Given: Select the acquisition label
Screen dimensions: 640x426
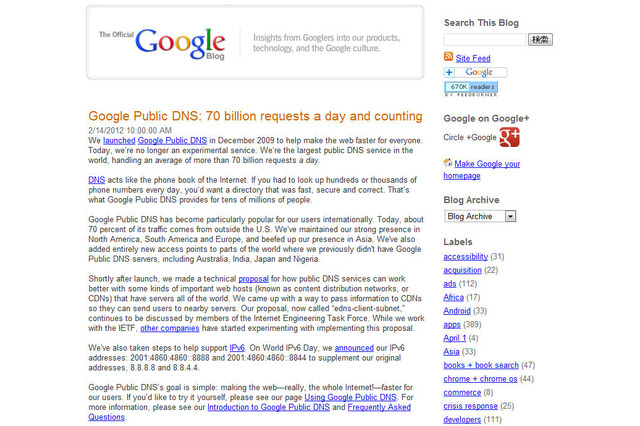Looking at the screenshot, I should coord(462,270).
